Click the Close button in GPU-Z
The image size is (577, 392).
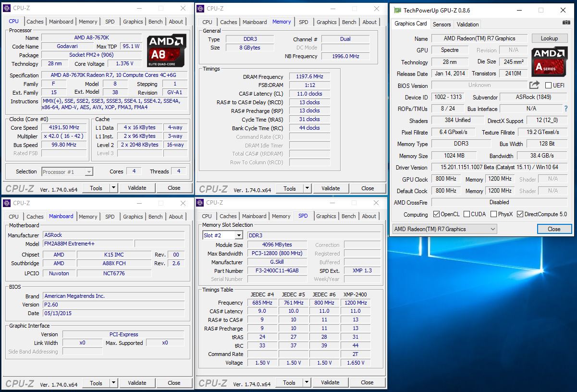554,229
